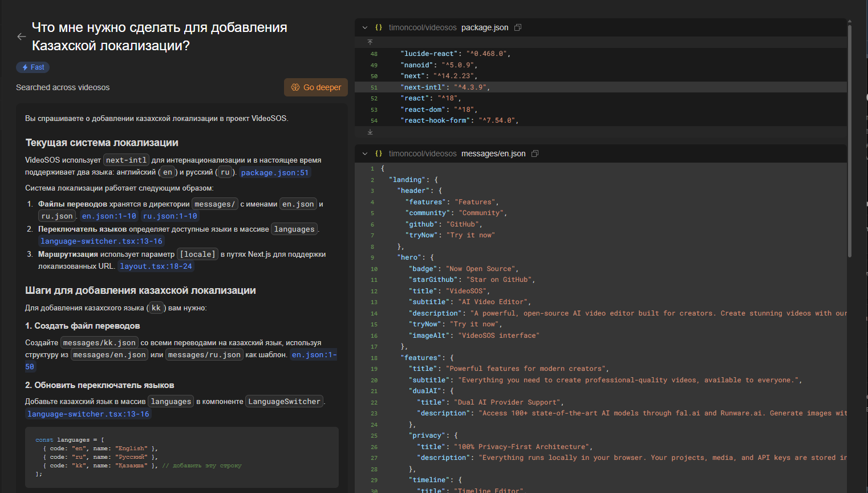Open the ru.json:1-10 source reference
The height and width of the screenshot is (493, 868).
pos(170,216)
